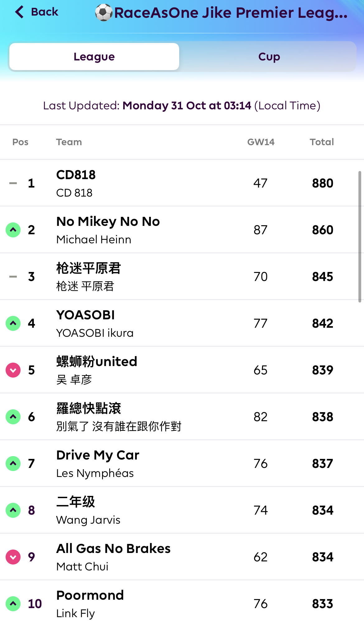Tap red down arrow beside All Gas No Brakes
The height and width of the screenshot is (624, 364).
(13, 557)
